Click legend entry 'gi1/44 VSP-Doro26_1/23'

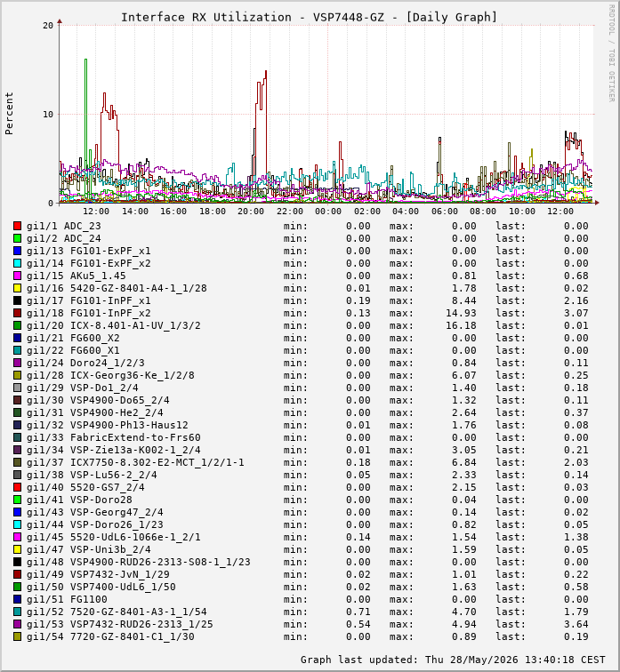pyautogui.click(x=95, y=524)
